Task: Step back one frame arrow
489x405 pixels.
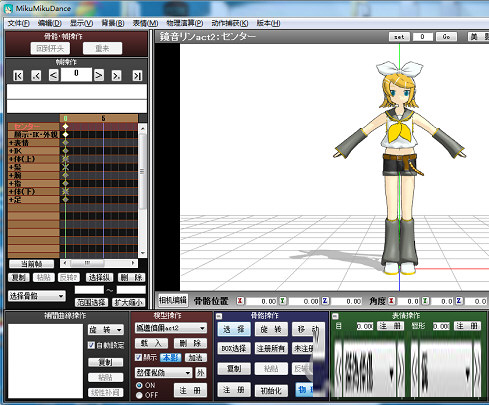Action: click(54, 75)
